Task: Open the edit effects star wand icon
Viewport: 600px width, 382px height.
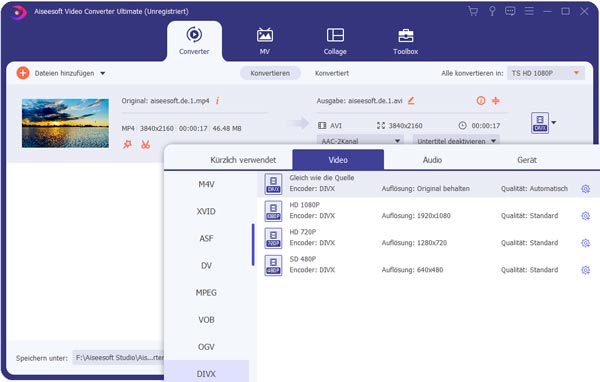Action: (127, 144)
